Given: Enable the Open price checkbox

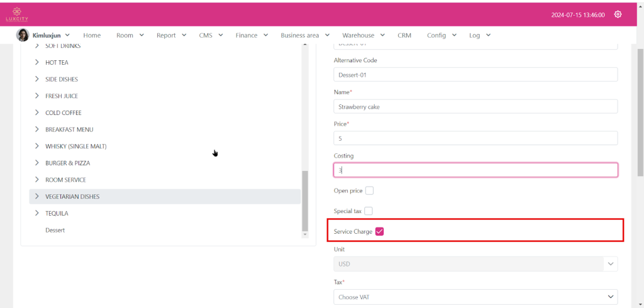Looking at the screenshot, I should (369, 190).
